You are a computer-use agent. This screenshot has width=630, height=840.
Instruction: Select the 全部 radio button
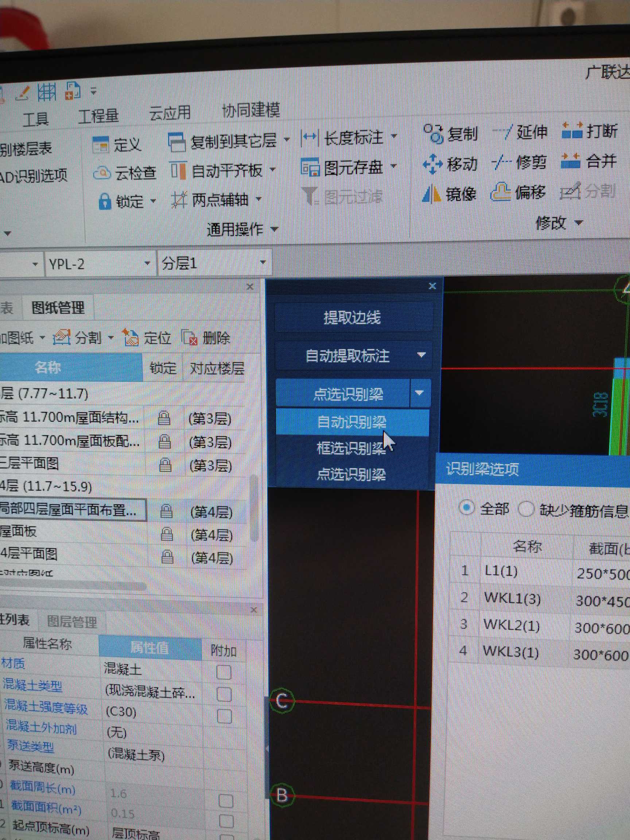tap(467, 508)
